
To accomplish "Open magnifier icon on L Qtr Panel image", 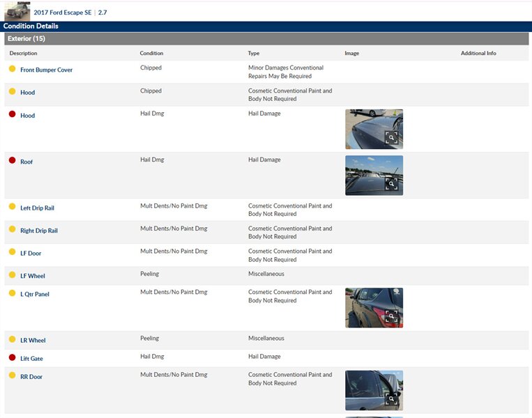I will coord(391,316).
